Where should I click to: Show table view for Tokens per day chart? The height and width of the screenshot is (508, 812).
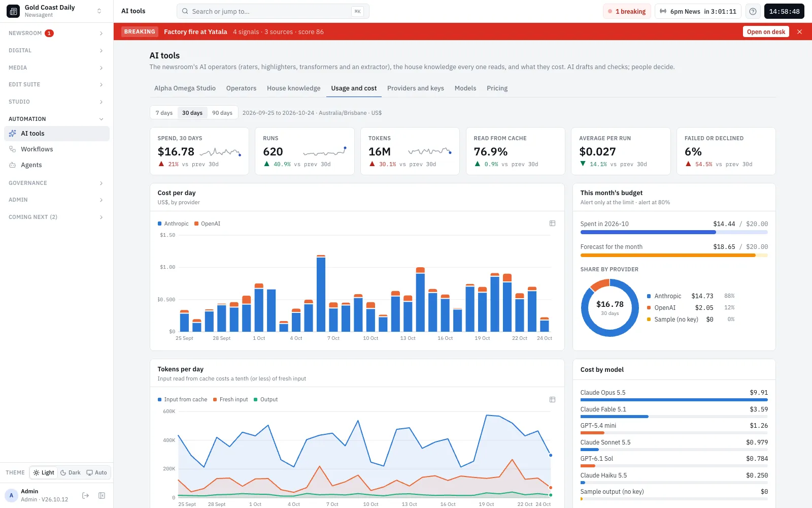click(x=552, y=399)
